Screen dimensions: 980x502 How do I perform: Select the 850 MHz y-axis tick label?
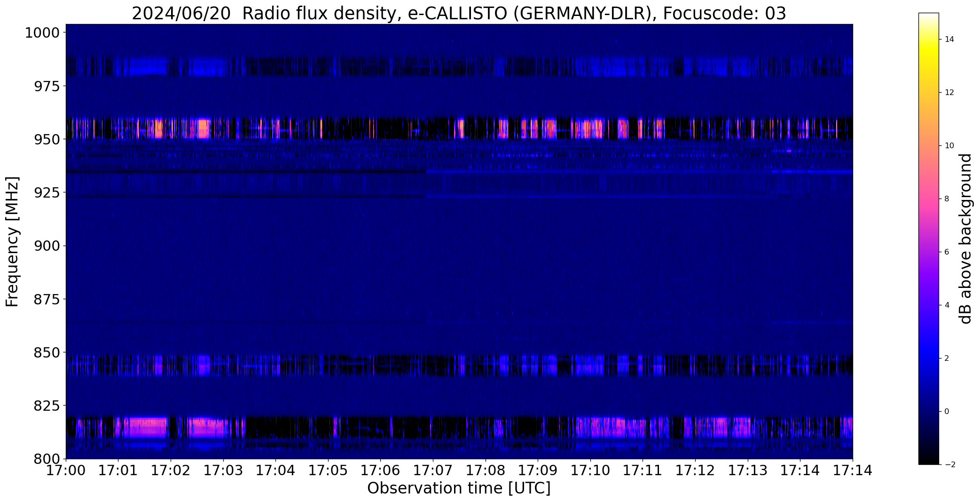[x=47, y=352]
